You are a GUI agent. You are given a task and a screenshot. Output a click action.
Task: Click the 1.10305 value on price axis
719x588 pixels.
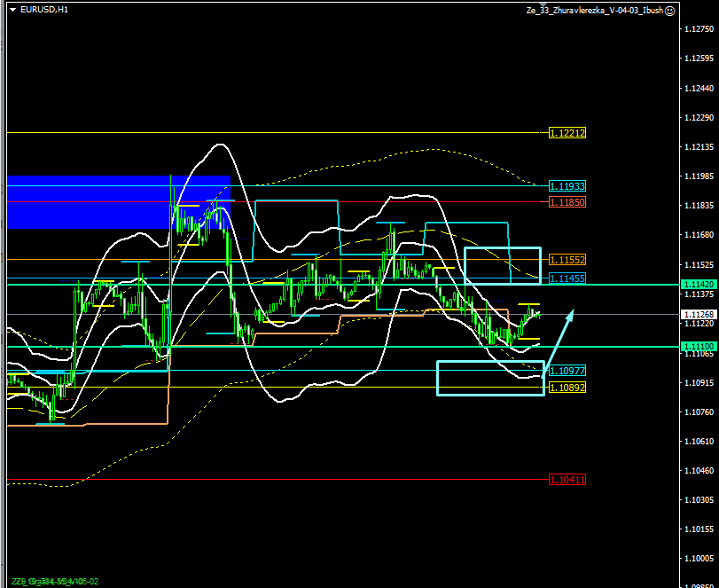pos(699,500)
